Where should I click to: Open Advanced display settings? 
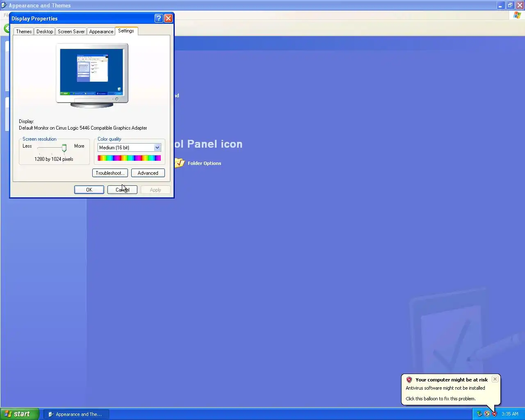148,173
